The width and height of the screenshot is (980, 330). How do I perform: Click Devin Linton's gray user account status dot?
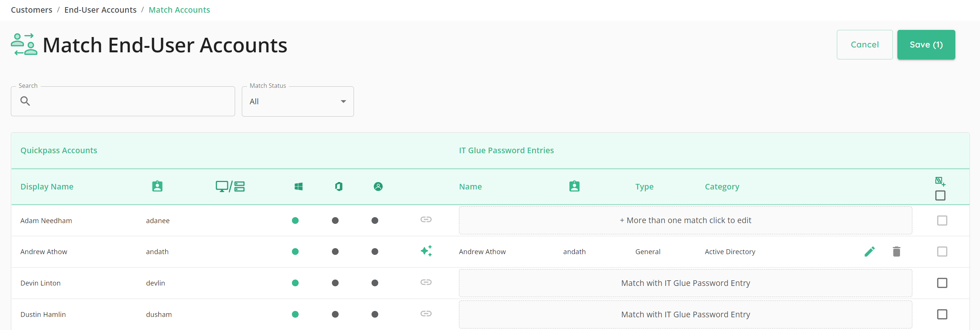[x=375, y=283]
